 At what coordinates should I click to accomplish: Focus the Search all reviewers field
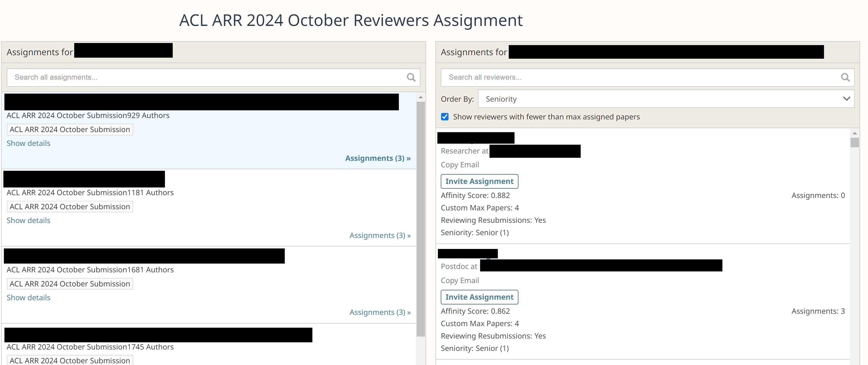[x=647, y=77]
